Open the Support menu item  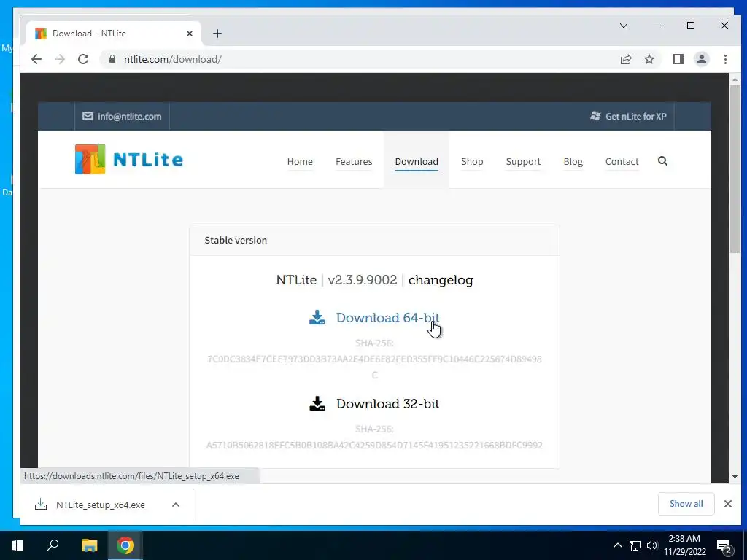pyautogui.click(x=523, y=161)
